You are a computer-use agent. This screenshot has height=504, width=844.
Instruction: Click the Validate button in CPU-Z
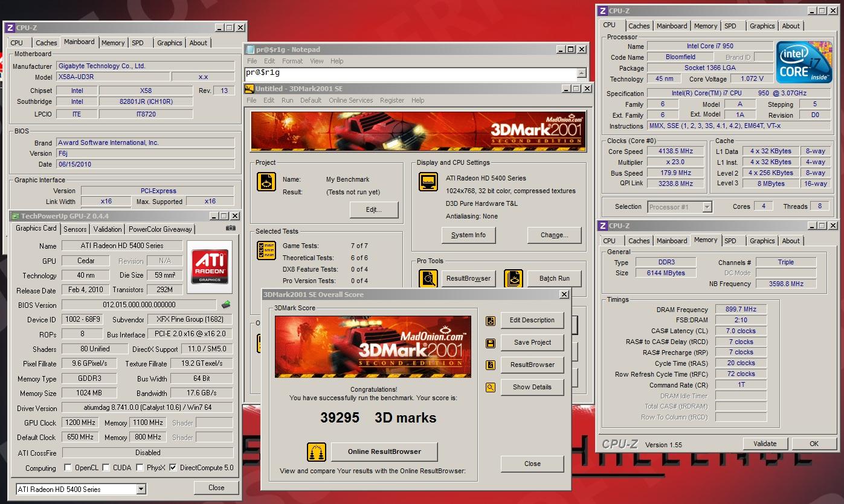(765, 444)
